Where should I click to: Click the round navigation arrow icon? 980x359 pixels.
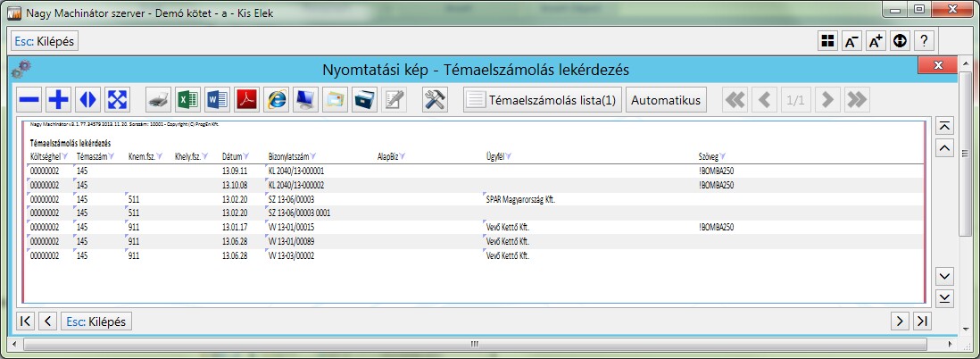pyautogui.click(x=900, y=41)
